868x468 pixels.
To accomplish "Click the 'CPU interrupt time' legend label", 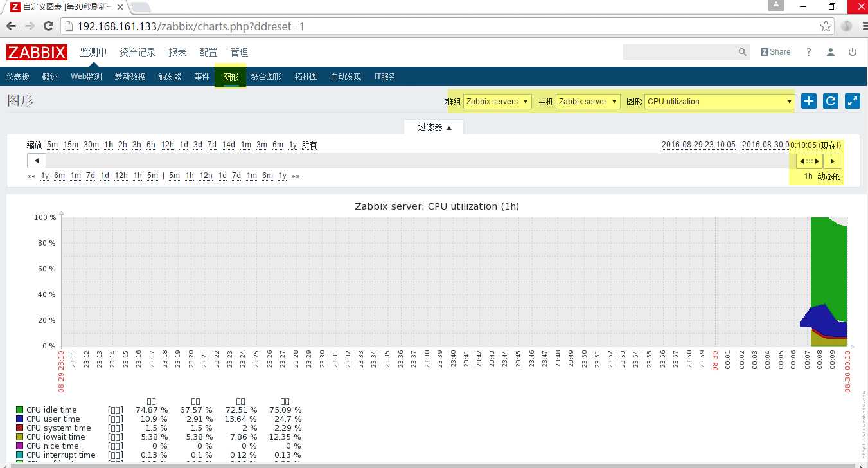I will [61, 455].
